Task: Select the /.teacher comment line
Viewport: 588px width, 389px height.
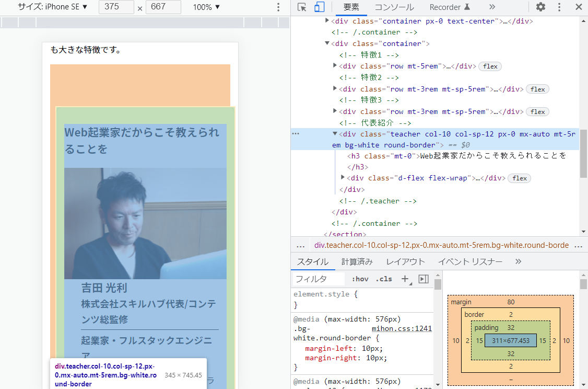Action: tap(378, 201)
